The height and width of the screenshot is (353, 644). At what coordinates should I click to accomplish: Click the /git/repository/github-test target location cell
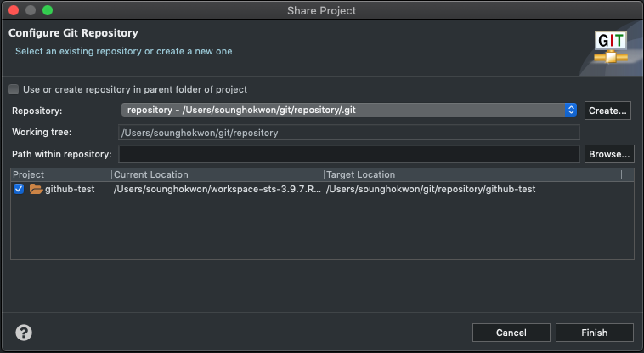click(x=431, y=189)
